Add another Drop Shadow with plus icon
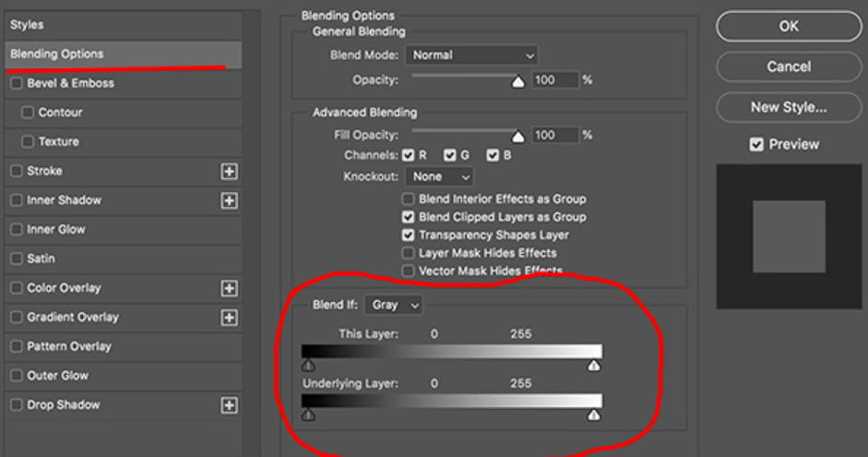Viewport: 868px width, 457px height. pyautogui.click(x=229, y=405)
